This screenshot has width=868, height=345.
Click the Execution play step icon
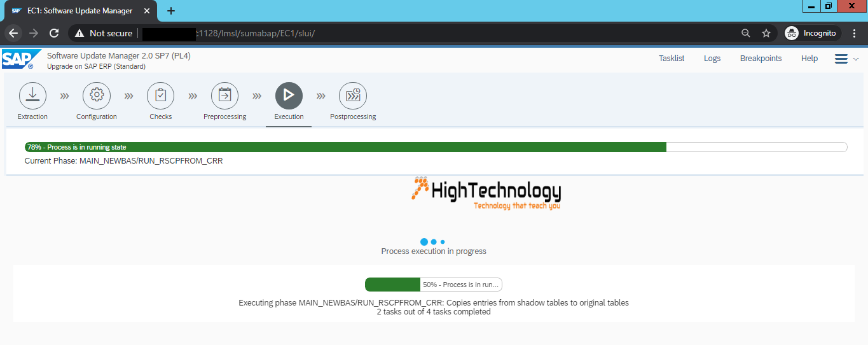coord(289,95)
